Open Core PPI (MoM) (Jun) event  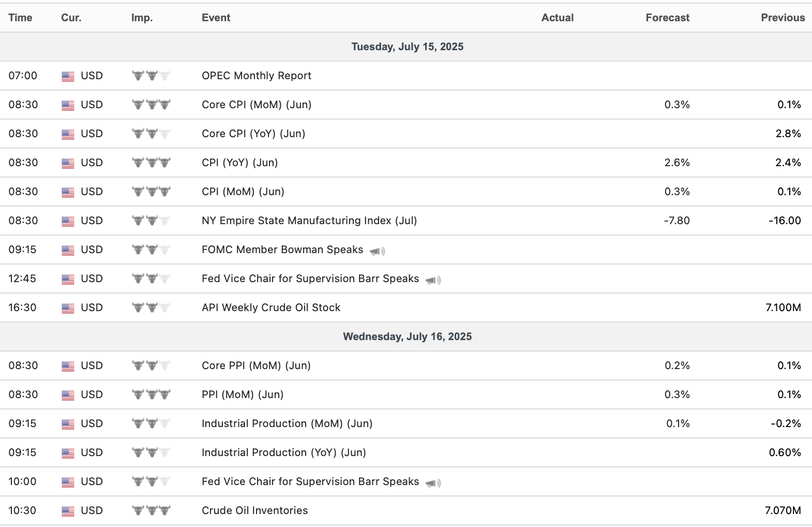256,365
